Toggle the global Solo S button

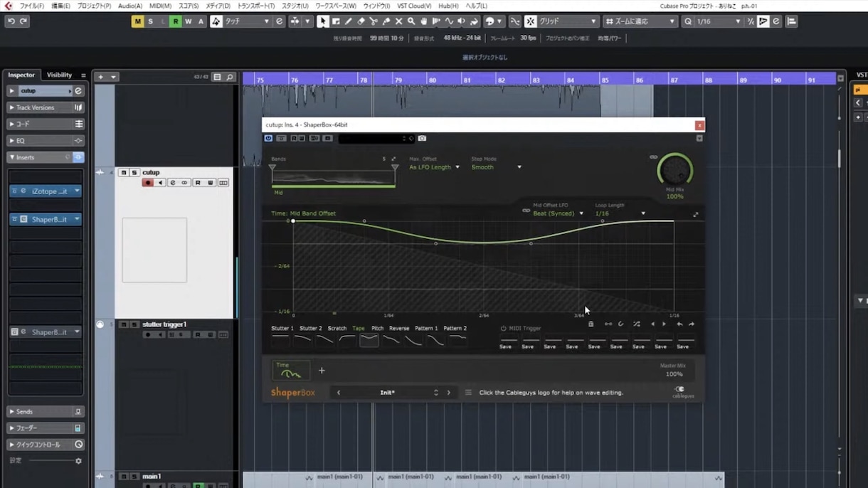pos(150,21)
